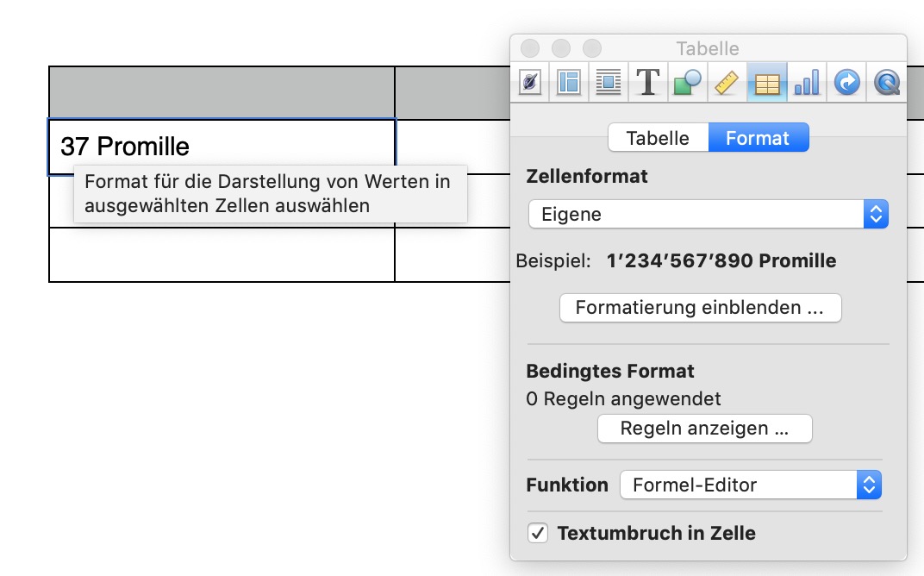Viewport: 924px width, 576px height.
Task: Open the Wrap inspector icon
Action: point(609,83)
